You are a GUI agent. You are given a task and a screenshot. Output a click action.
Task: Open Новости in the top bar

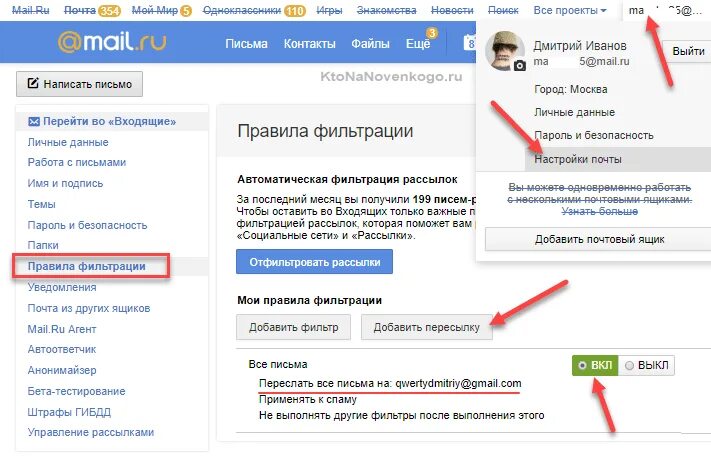[x=452, y=10]
